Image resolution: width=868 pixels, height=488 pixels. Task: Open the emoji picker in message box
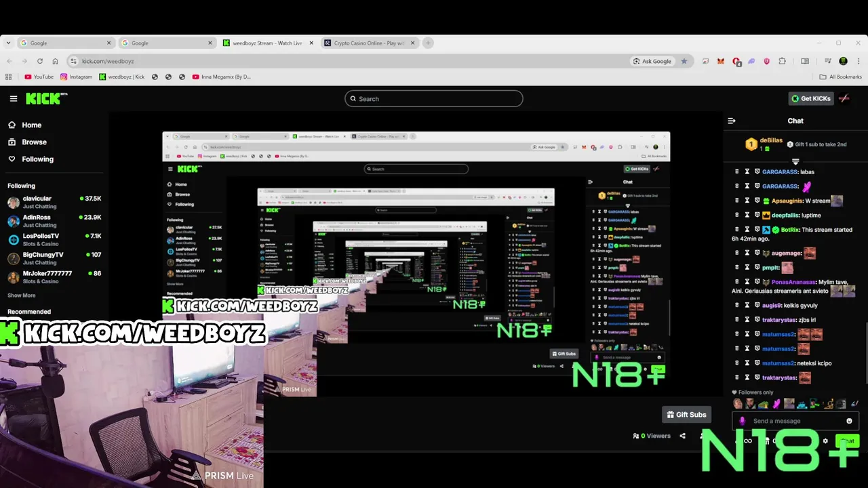pyautogui.click(x=849, y=421)
